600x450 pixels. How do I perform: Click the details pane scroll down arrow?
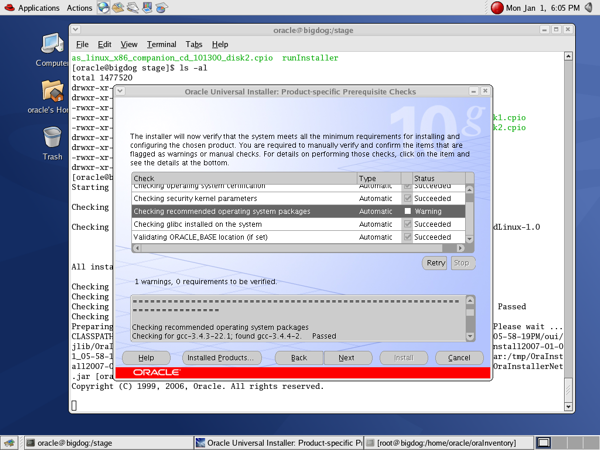[470, 336]
